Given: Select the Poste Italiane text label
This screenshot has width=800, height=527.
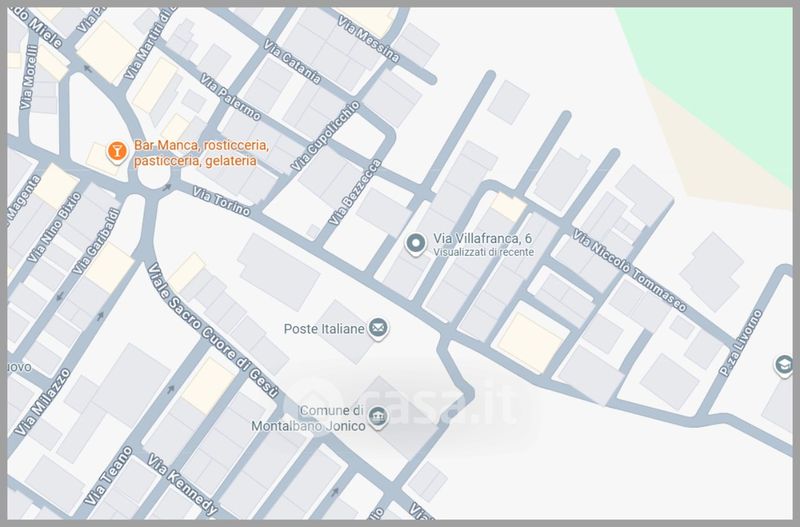Looking at the screenshot, I should (323, 328).
